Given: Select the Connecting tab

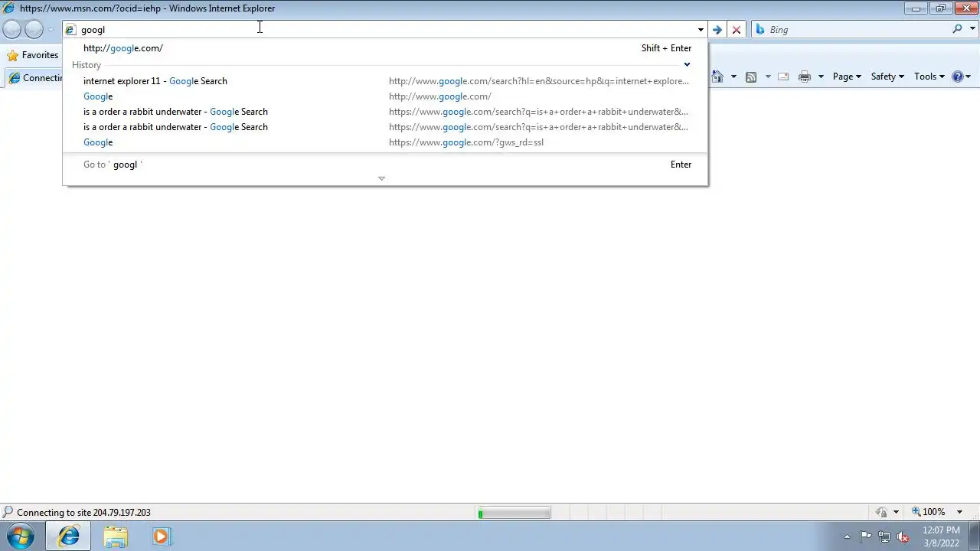Looking at the screenshot, I should click(x=34, y=78).
